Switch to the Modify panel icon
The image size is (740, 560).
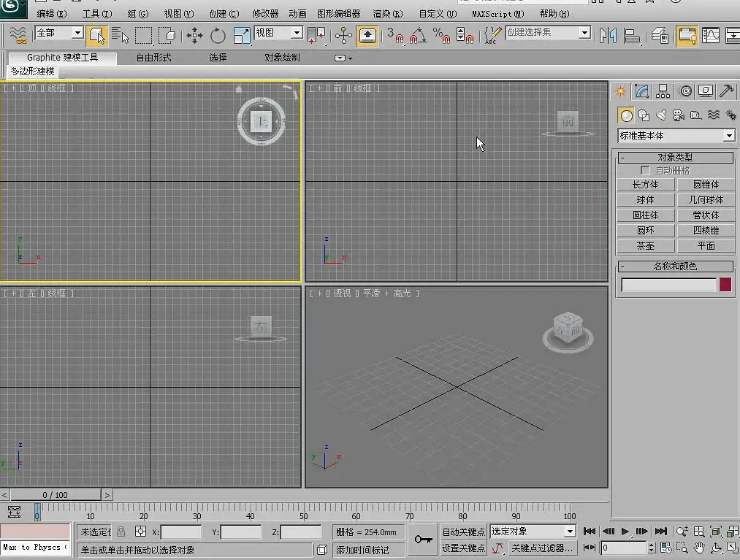(642, 91)
